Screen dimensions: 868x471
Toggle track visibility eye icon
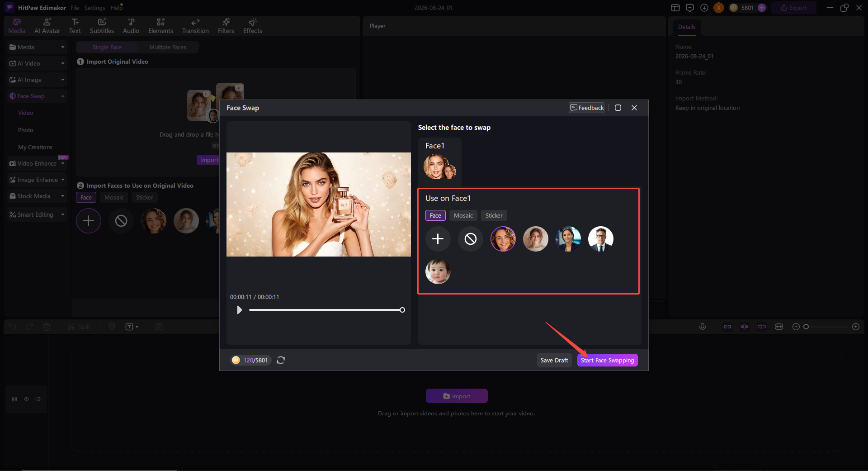pos(26,399)
